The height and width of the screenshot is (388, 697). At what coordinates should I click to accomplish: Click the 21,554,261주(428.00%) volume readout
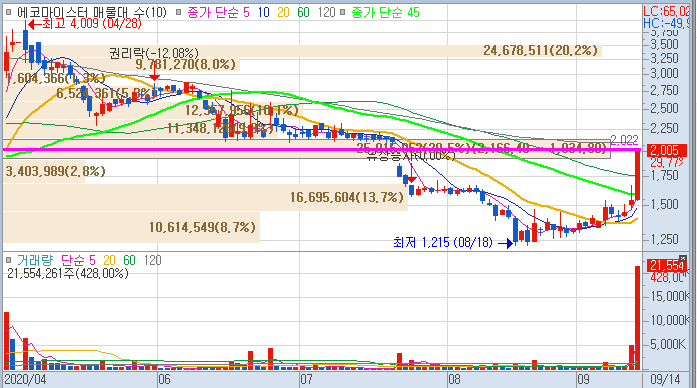click(x=68, y=273)
